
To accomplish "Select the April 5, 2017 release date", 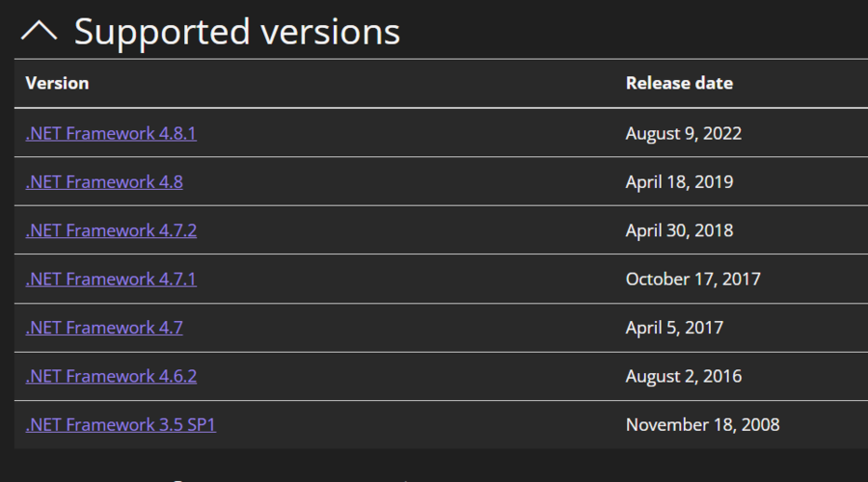I will (674, 327).
